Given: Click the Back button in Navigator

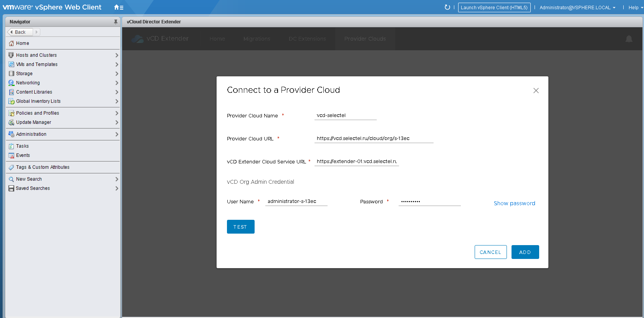Looking at the screenshot, I should click(20, 32).
